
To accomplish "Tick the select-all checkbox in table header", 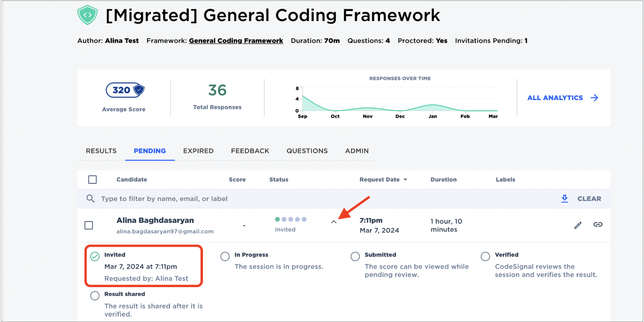I will coord(92,179).
